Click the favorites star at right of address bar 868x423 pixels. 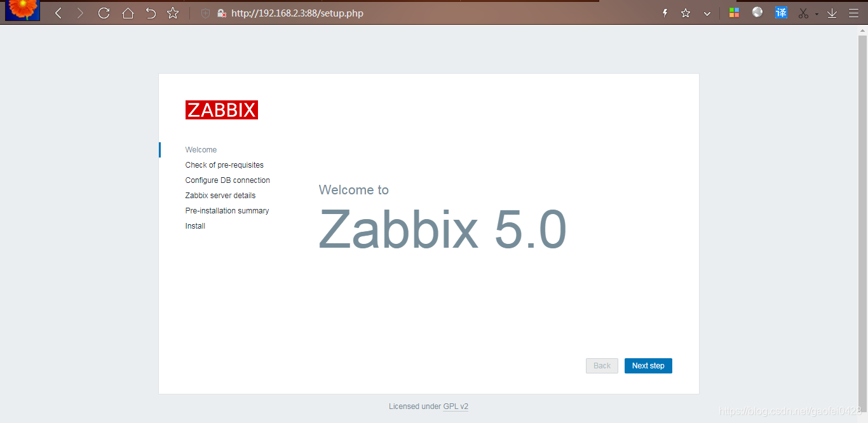click(x=686, y=13)
